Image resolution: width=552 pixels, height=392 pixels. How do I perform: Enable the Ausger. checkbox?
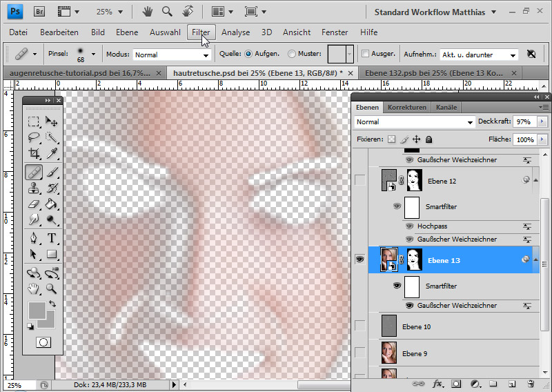[365, 54]
